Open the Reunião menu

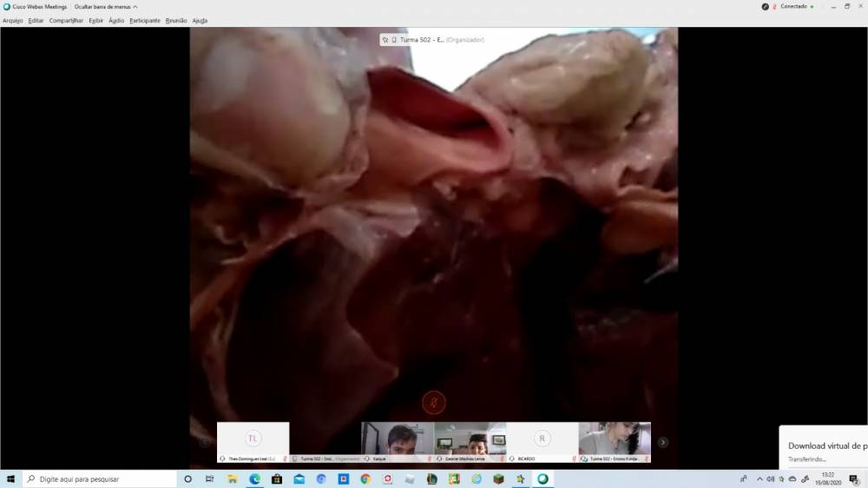click(x=176, y=20)
